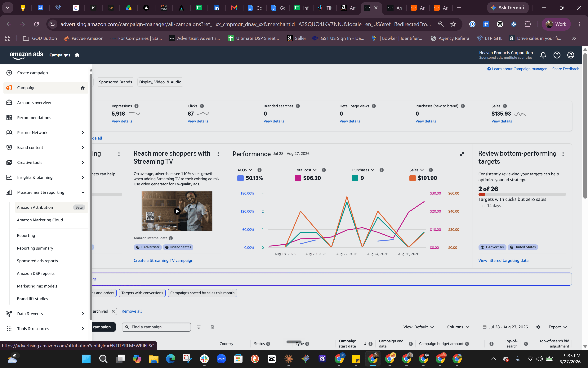Viewport: 588px width, 368px height.
Task: Click Remove all filters link
Action: point(131,311)
